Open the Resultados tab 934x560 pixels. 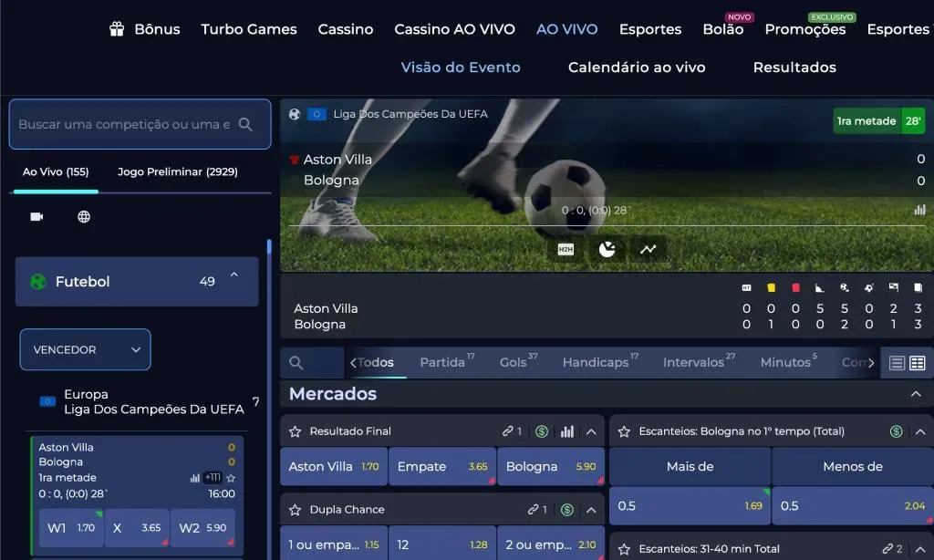click(794, 67)
